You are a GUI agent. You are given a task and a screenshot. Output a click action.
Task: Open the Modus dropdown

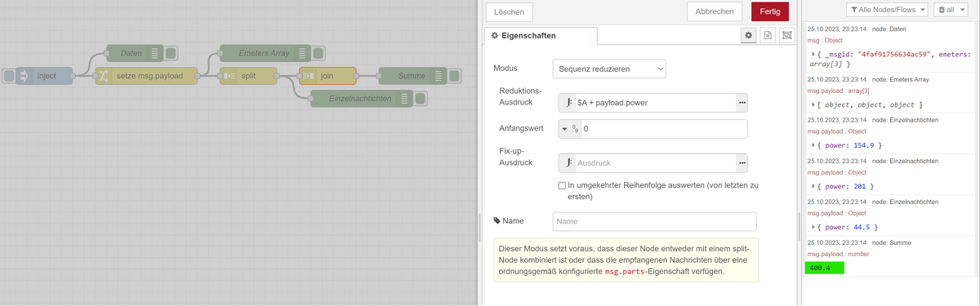tap(609, 69)
